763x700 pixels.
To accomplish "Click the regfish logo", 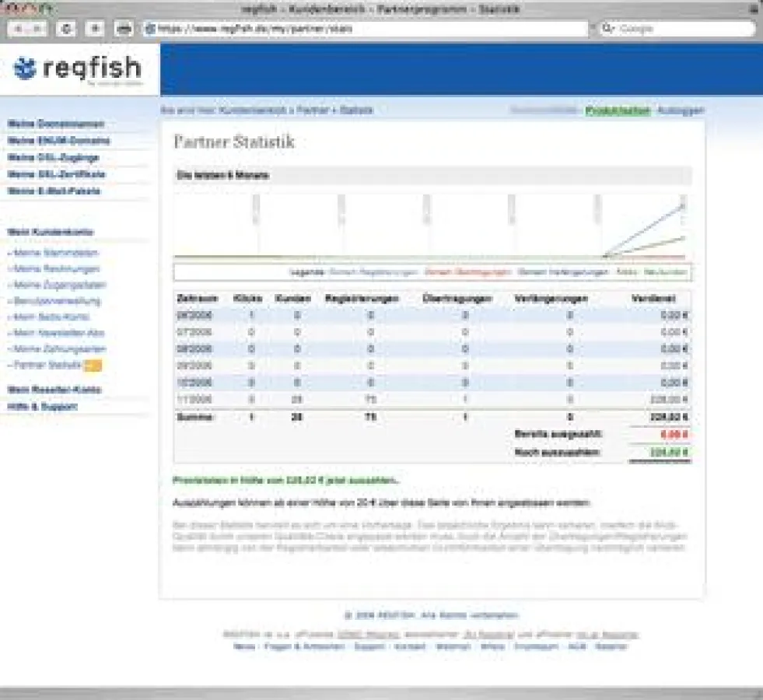I will [78, 68].
